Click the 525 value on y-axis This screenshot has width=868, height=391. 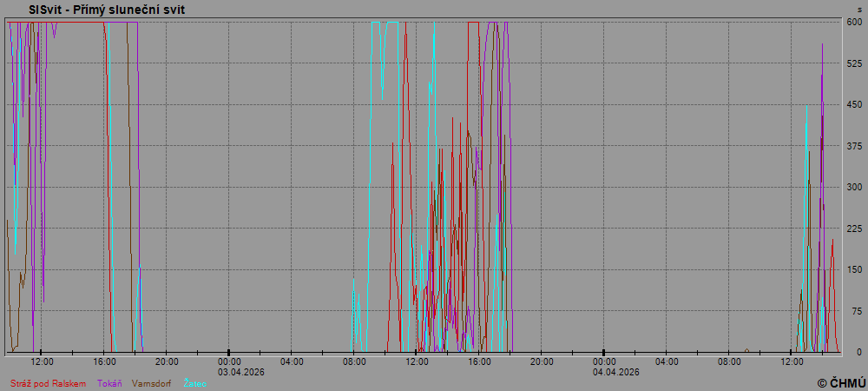[854, 63]
